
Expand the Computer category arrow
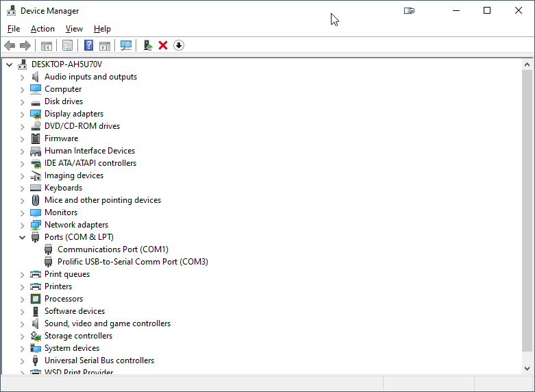tap(22, 90)
